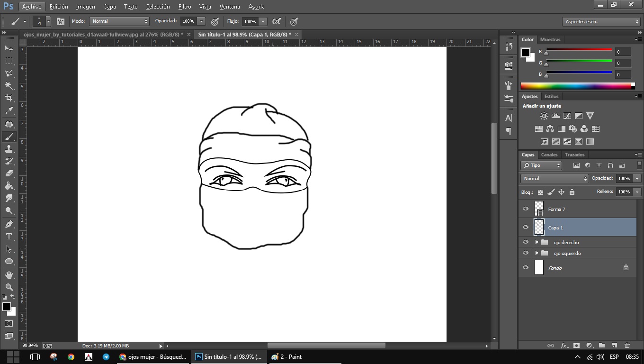Select the Horizontal Type tool

[x=9, y=236]
